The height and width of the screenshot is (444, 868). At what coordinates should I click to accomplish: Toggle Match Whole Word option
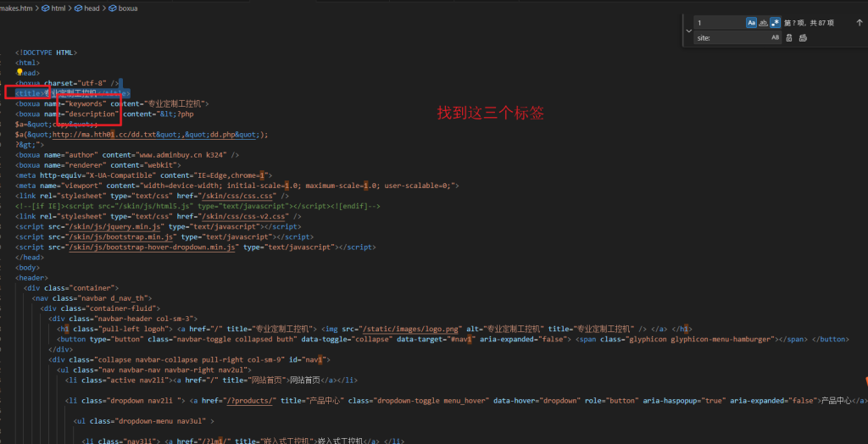pyautogui.click(x=763, y=23)
